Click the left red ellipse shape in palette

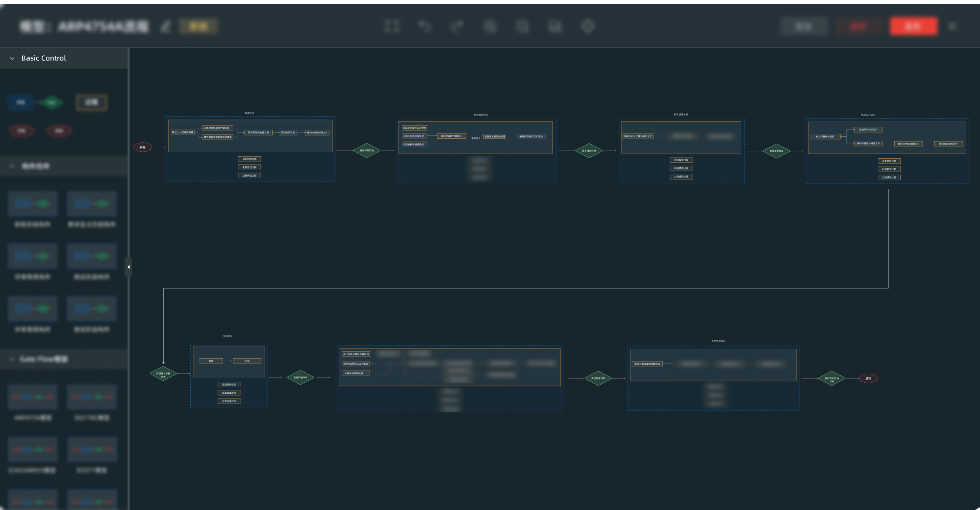coord(22,131)
